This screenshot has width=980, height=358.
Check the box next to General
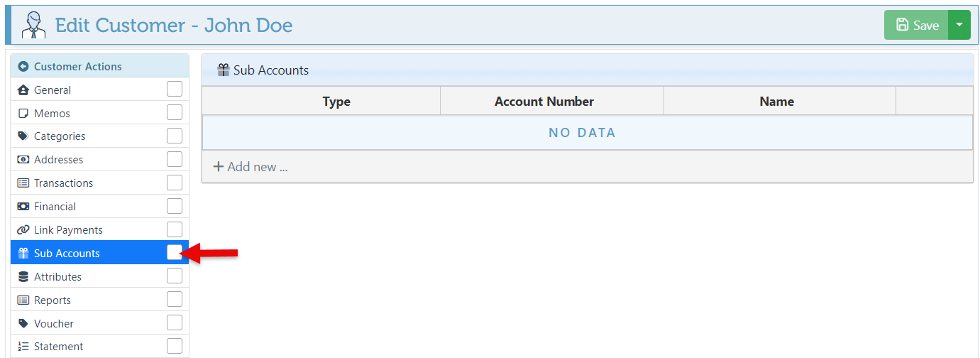[174, 89]
